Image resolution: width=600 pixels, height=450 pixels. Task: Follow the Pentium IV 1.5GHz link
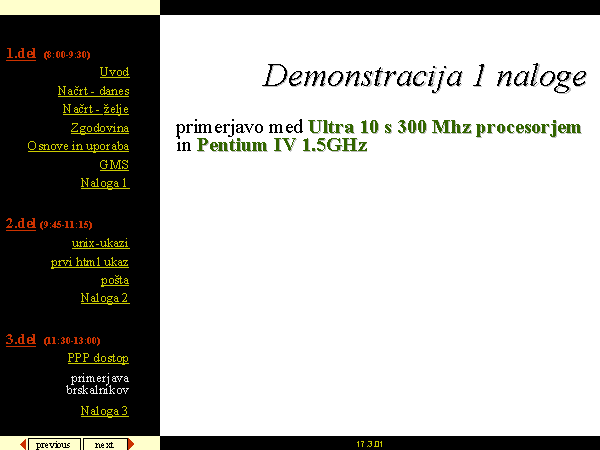(282, 146)
